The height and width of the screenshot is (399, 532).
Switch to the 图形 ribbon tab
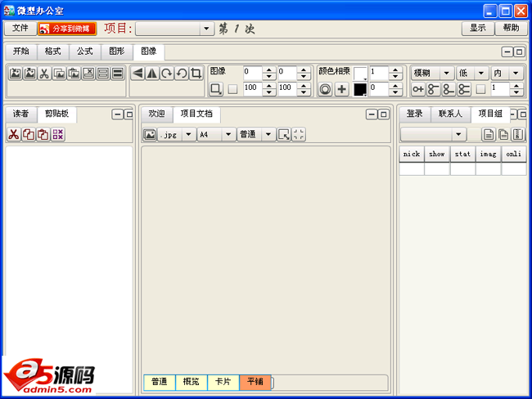point(117,52)
